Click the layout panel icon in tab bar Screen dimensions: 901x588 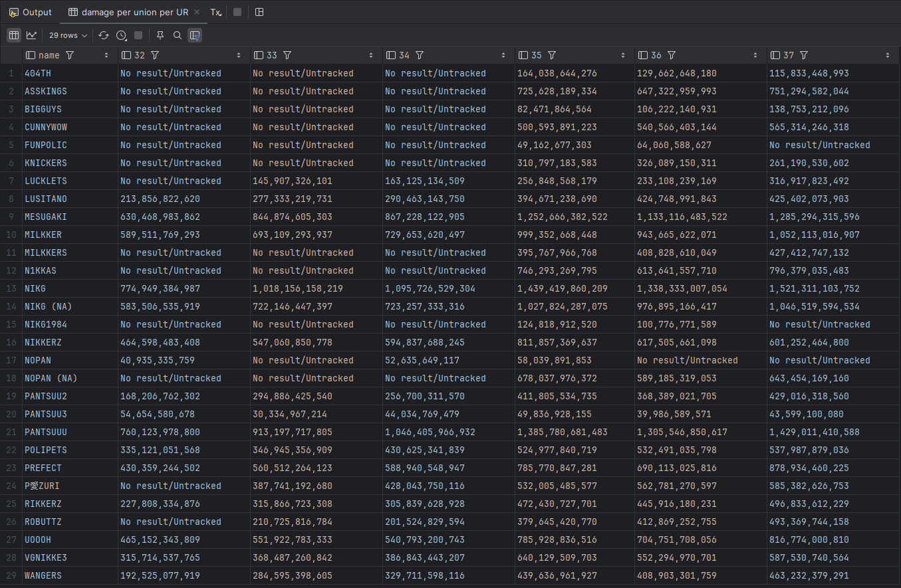click(x=259, y=12)
